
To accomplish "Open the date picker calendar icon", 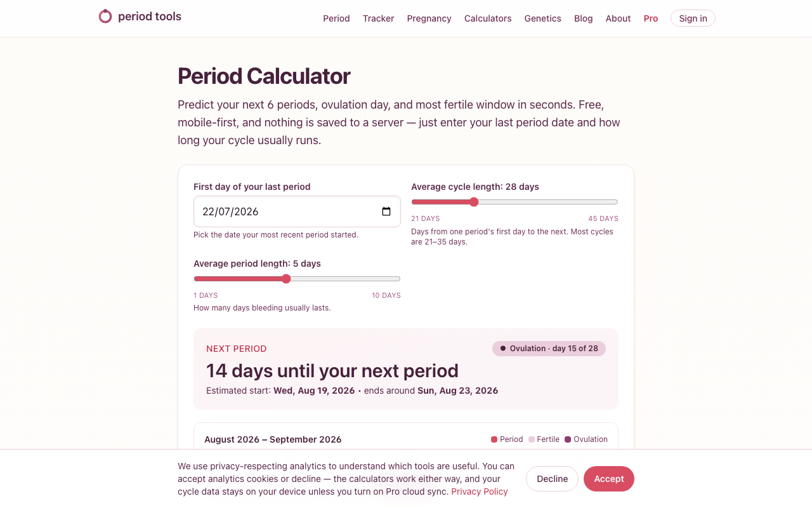I will [x=386, y=211].
